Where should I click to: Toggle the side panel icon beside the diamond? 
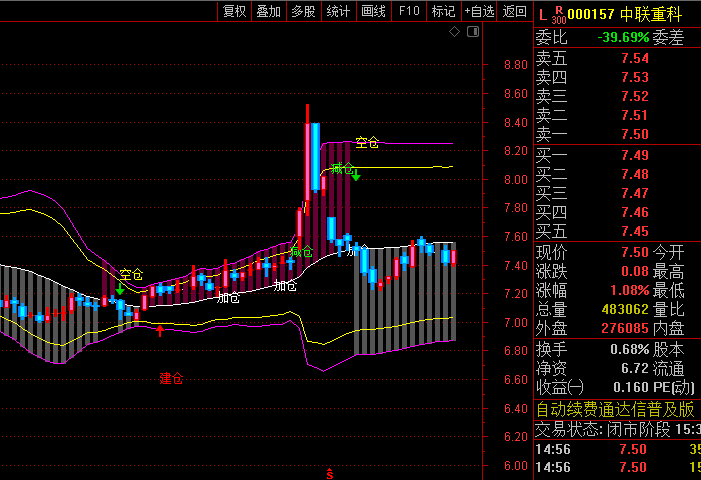[x=473, y=32]
